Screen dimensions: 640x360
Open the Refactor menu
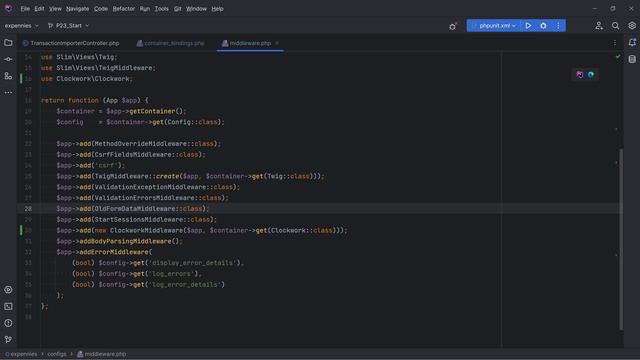tap(124, 9)
